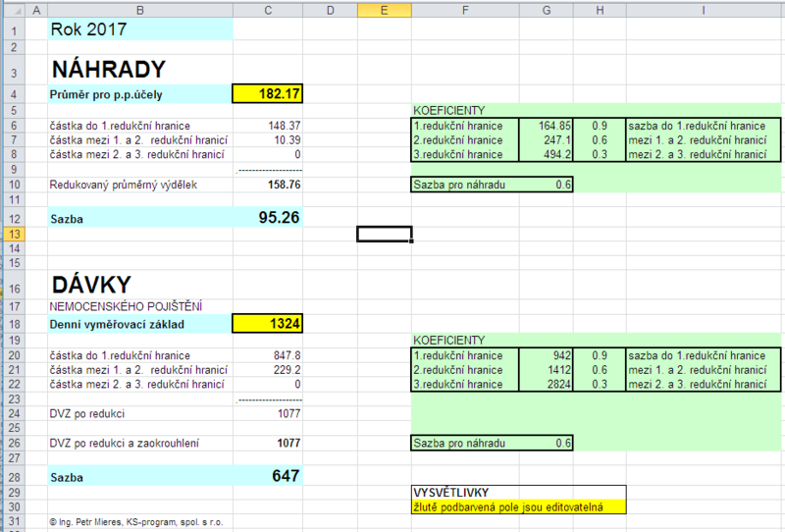Click the select-all corner button
The width and height of the screenshot is (785, 532).
click(x=14, y=10)
